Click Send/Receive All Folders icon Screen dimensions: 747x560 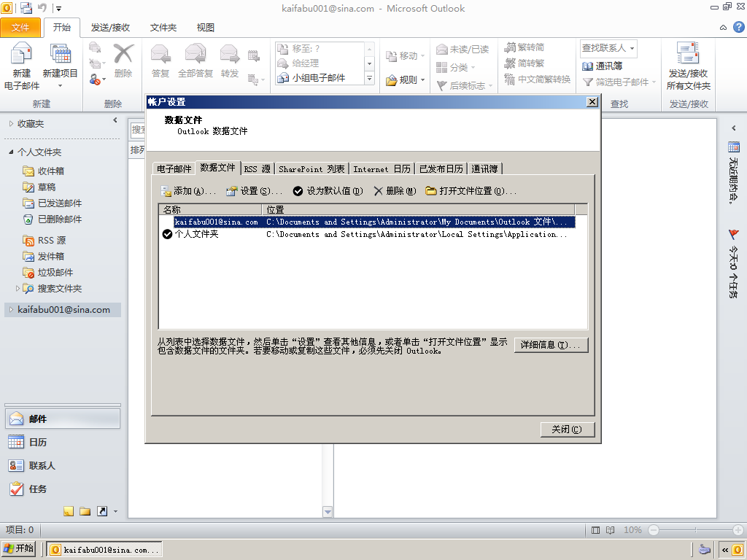(689, 66)
